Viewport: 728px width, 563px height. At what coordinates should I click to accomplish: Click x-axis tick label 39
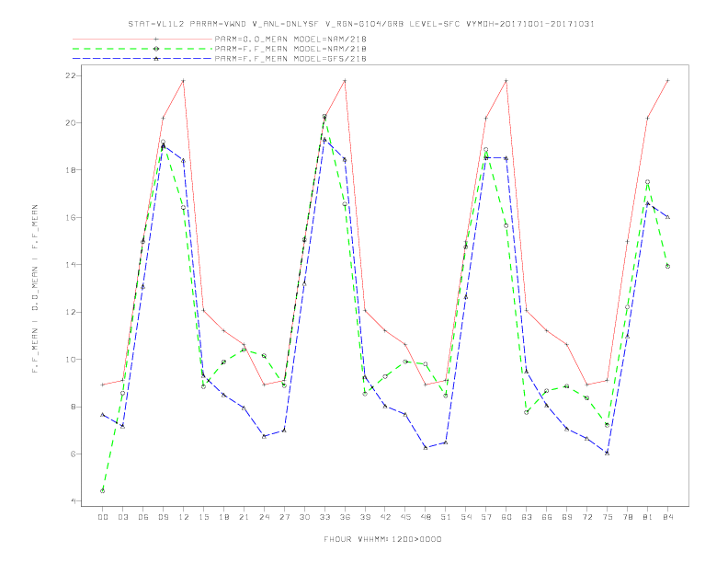pyautogui.click(x=365, y=517)
